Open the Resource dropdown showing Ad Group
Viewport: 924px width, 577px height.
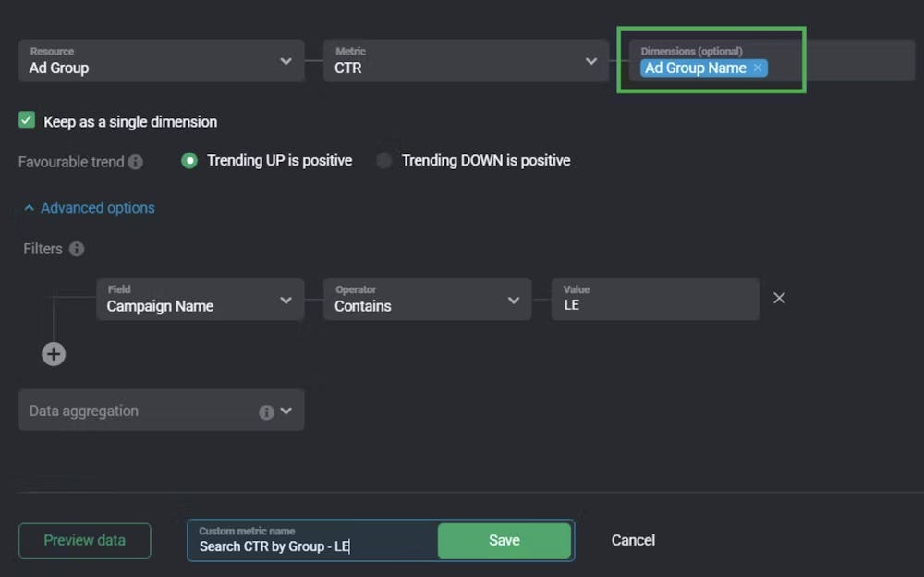(x=286, y=60)
